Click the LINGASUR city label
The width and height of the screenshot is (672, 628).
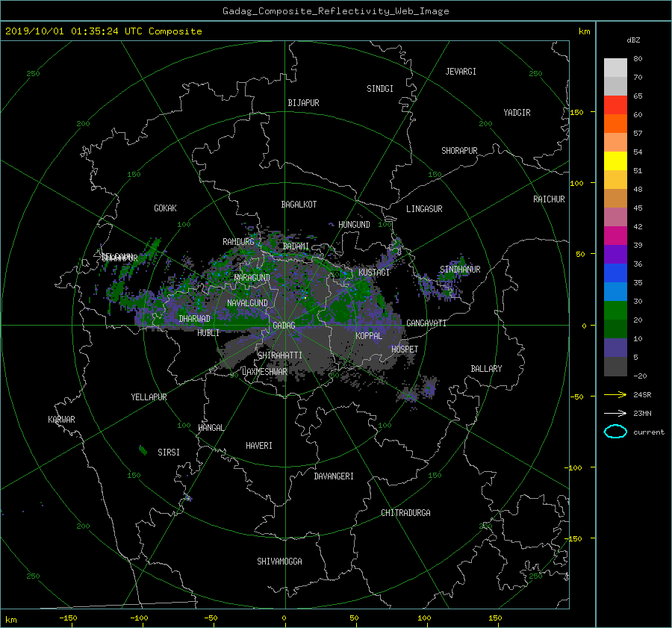[x=424, y=209]
